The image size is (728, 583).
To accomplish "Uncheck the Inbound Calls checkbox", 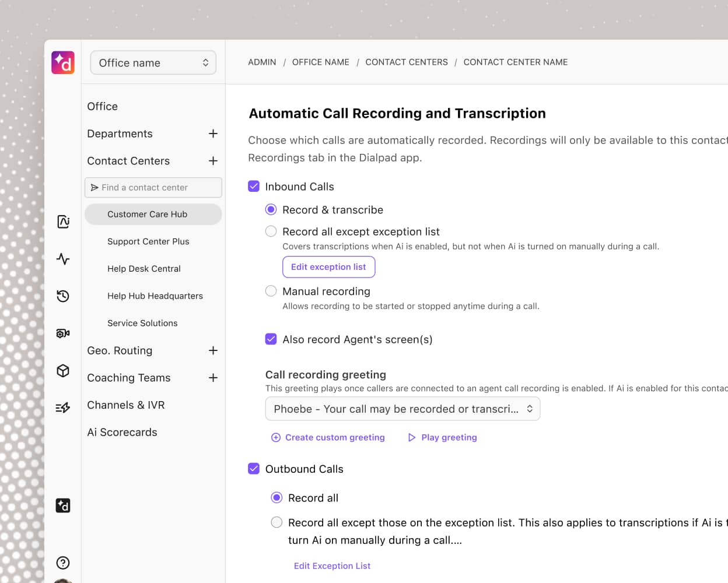I will pyautogui.click(x=254, y=186).
